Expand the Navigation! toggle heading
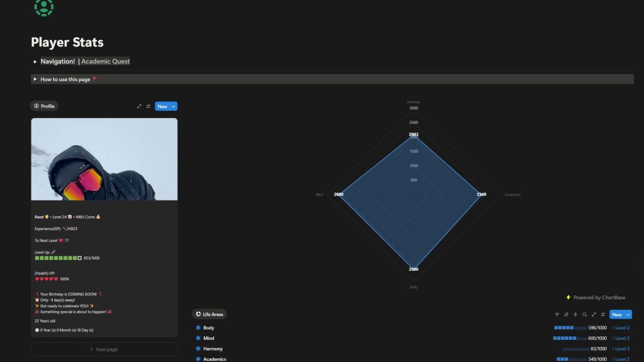644x362 pixels. 35,62
